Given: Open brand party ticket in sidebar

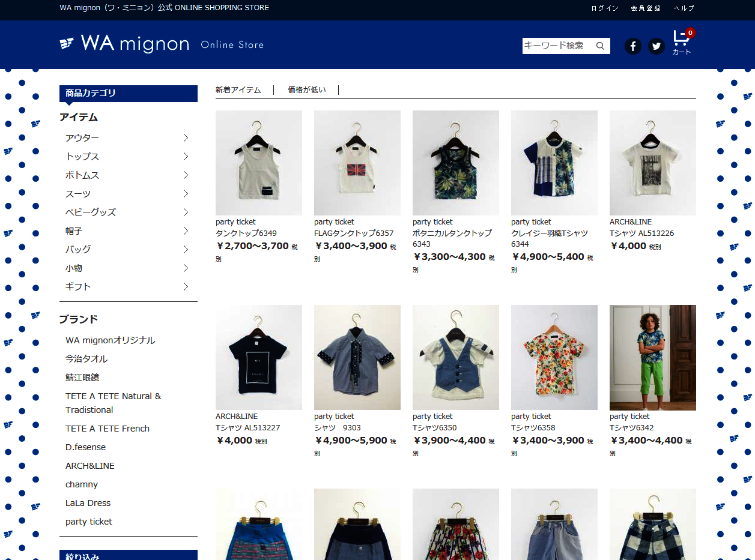Looking at the screenshot, I should [89, 522].
